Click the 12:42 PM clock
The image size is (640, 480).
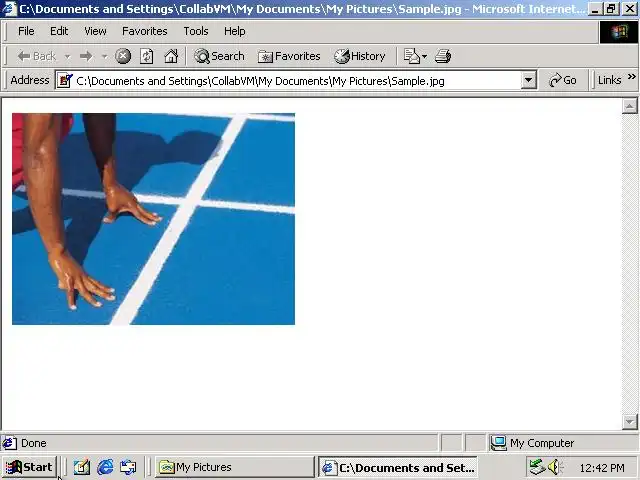pos(602,468)
